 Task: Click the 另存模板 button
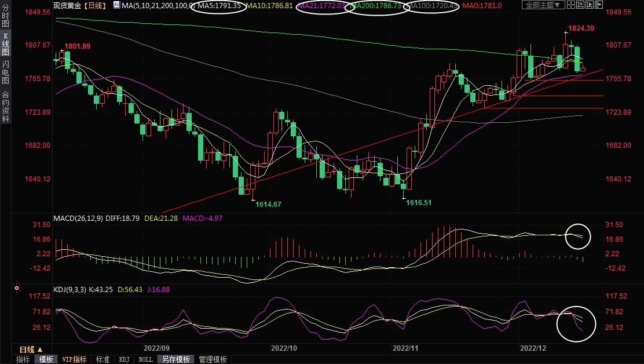point(176,359)
